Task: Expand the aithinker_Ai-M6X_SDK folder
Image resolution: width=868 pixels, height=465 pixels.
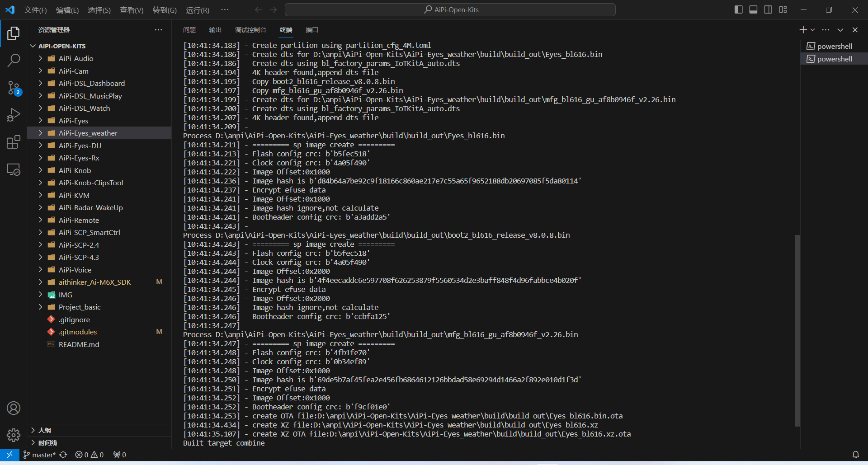Action: click(x=40, y=282)
